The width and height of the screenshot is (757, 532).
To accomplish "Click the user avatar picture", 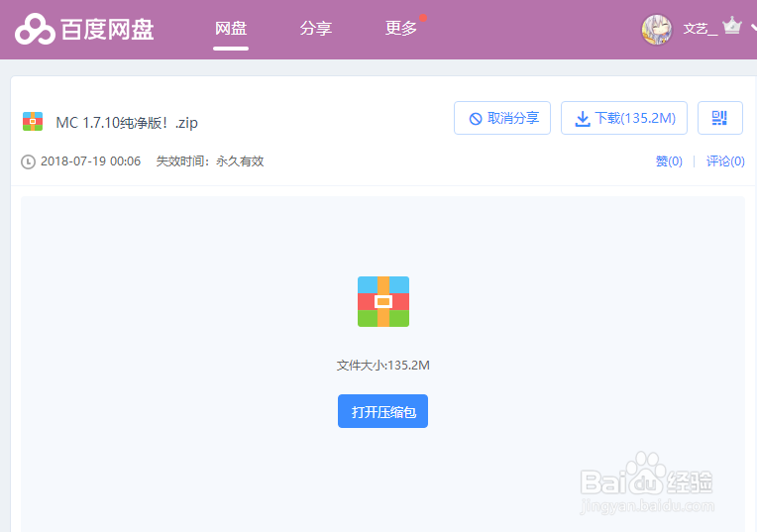I will click(657, 30).
